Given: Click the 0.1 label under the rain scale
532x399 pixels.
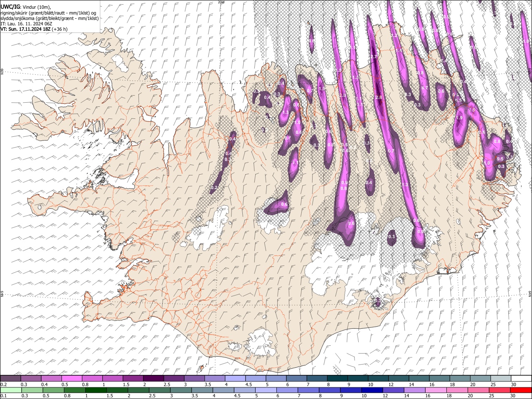Looking at the screenshot, I should pos(3,395).
